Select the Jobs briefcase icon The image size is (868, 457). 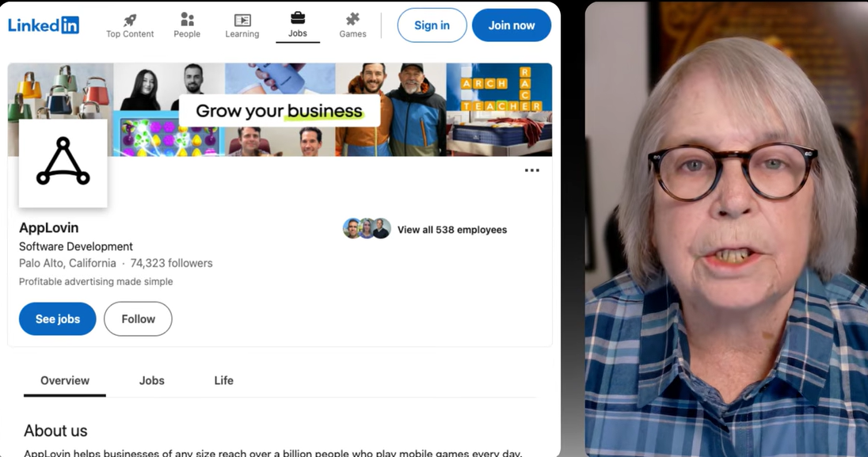tap(298, 18)
